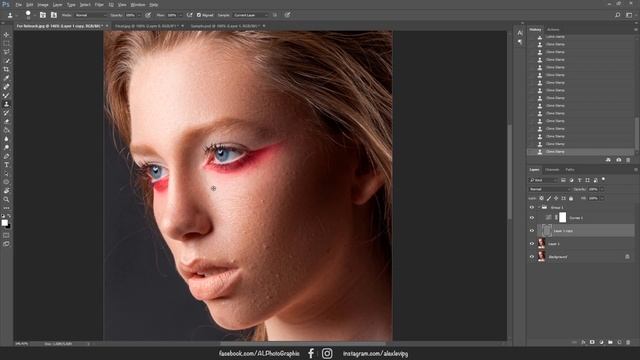Image resolution: width=640 pixels, height=360 pixels.
Task: Open the File menu
Action: click(18, 5)
